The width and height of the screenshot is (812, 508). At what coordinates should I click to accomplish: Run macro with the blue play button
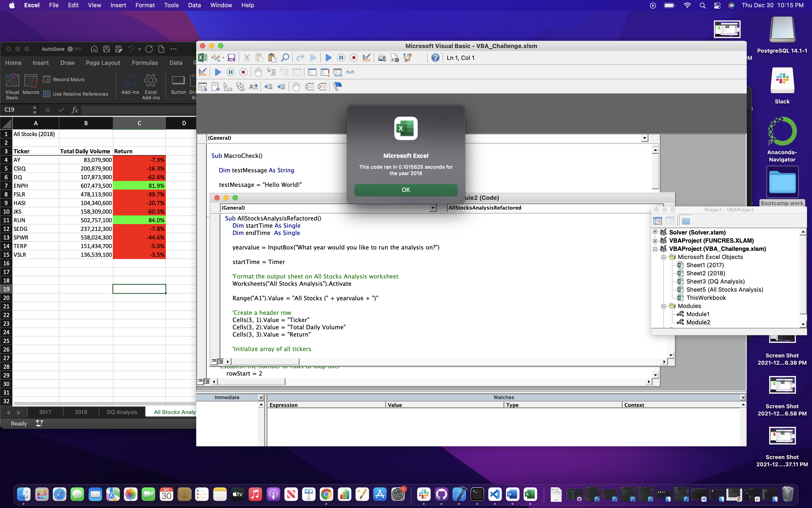(329, 58)
